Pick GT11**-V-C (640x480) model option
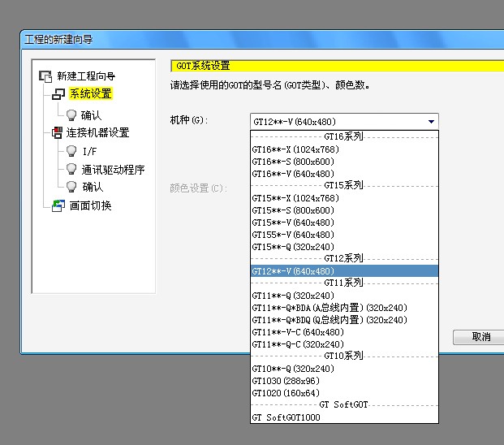Image resolution: width=504 pixels, height=445 pixels. coord(298,332)
